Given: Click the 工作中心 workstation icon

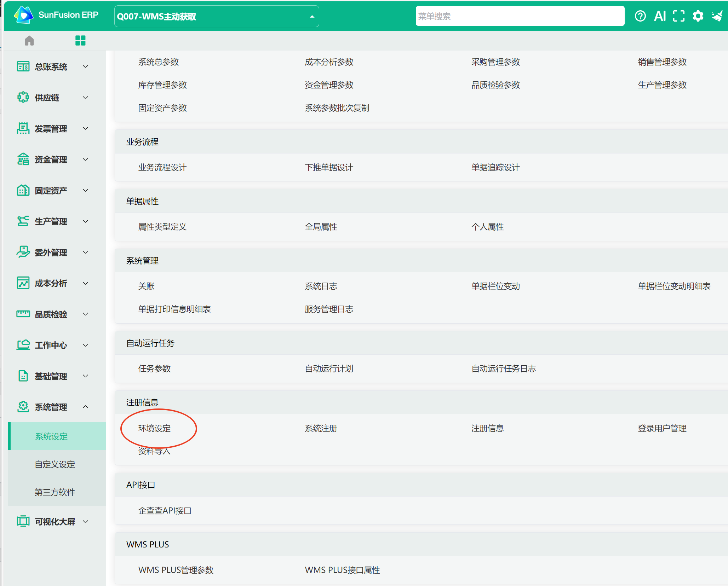Looking at the screenshot, I should coord(23,345).
